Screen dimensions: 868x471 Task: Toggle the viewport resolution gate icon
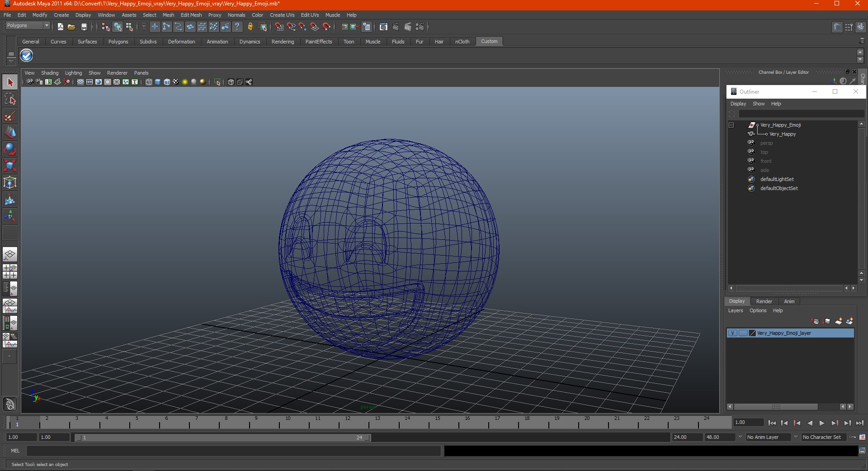pyautogui.click(x=99, y=82)
